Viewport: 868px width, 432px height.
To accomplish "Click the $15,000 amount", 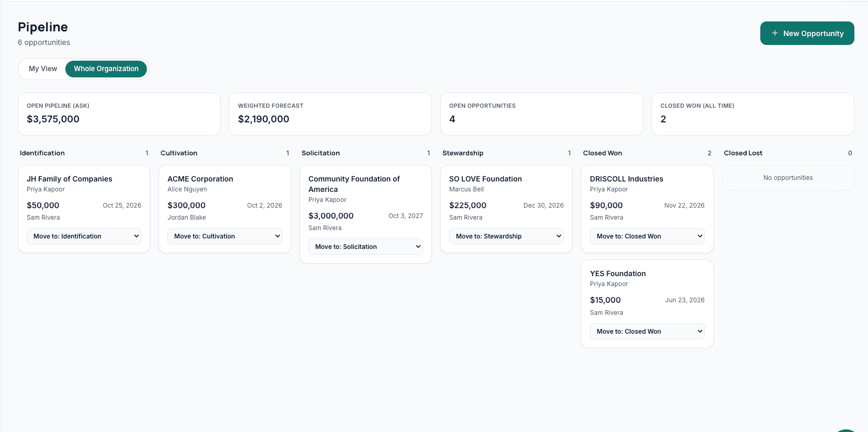I will click(x=605, y=300).
